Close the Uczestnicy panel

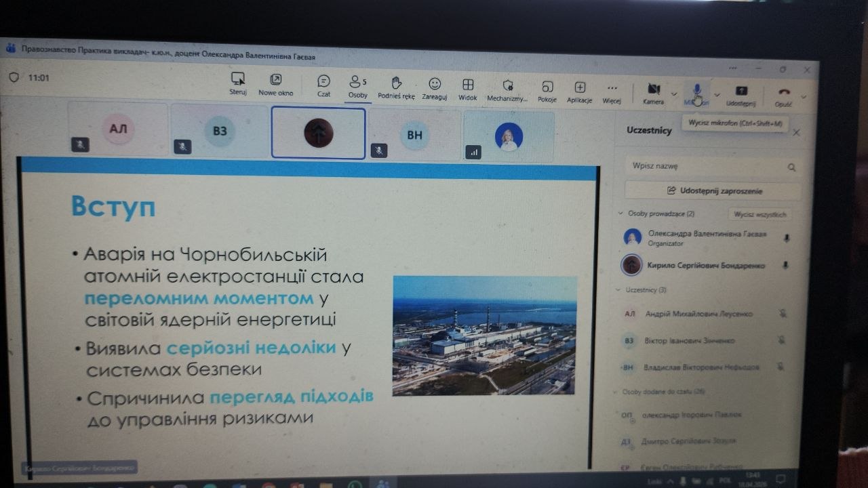[796, 133]
